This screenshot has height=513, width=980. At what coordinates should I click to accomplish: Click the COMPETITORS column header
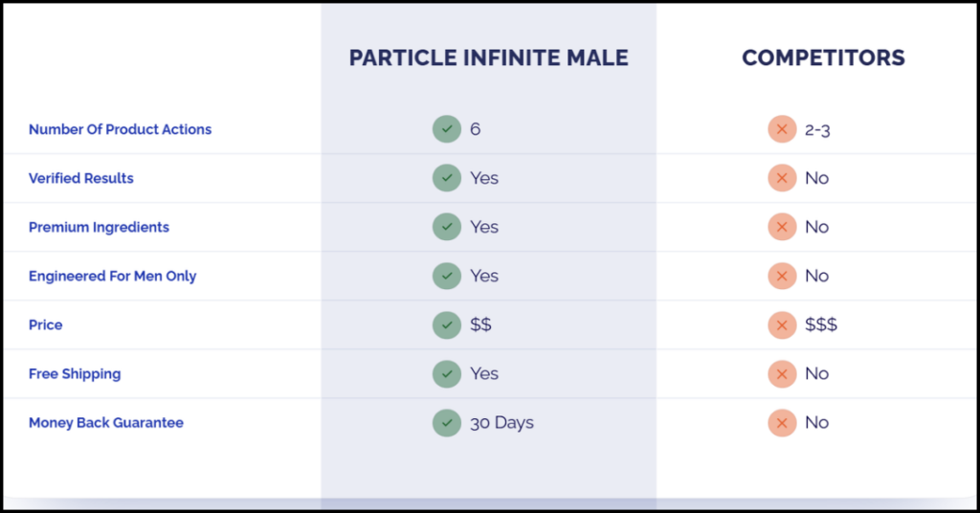[823, 57]
